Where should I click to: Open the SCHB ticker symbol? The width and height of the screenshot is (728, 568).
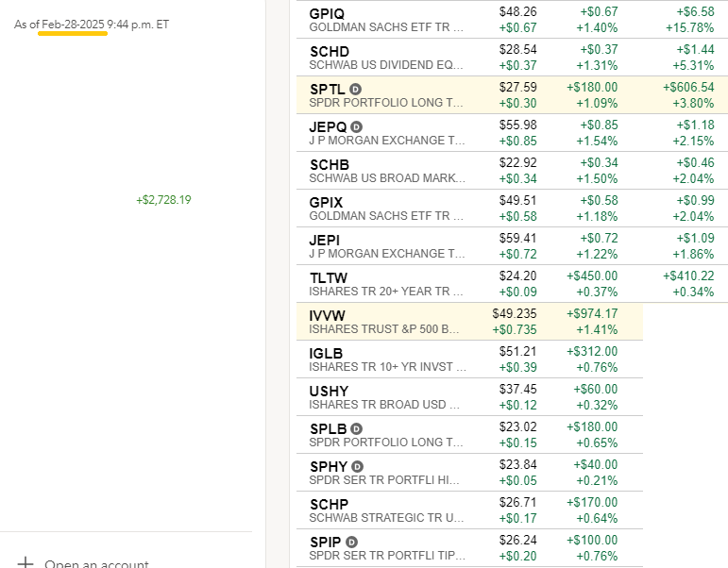click(x=330, y=165)
